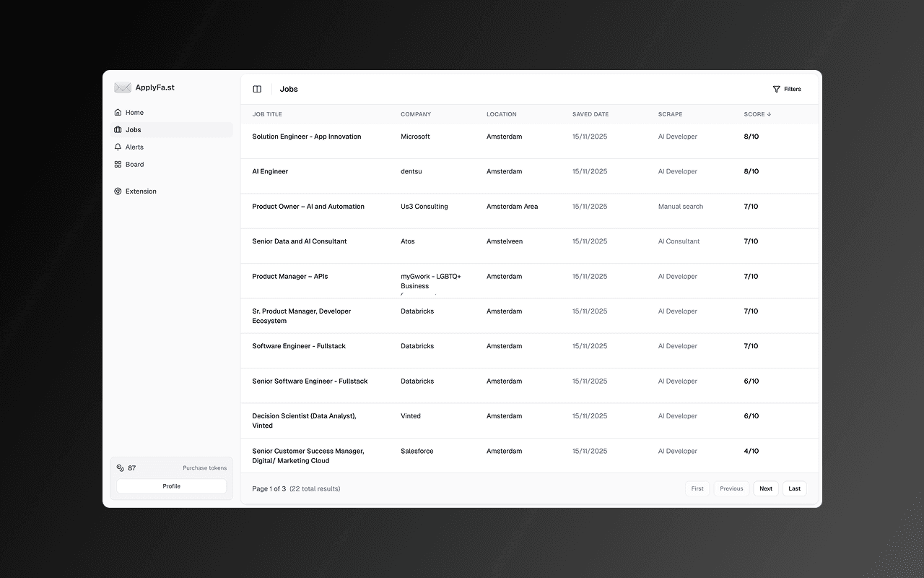Select the Jobs entry in the navigation menu
The height and width of the screenshot is (578, 924).
[133, 129]
